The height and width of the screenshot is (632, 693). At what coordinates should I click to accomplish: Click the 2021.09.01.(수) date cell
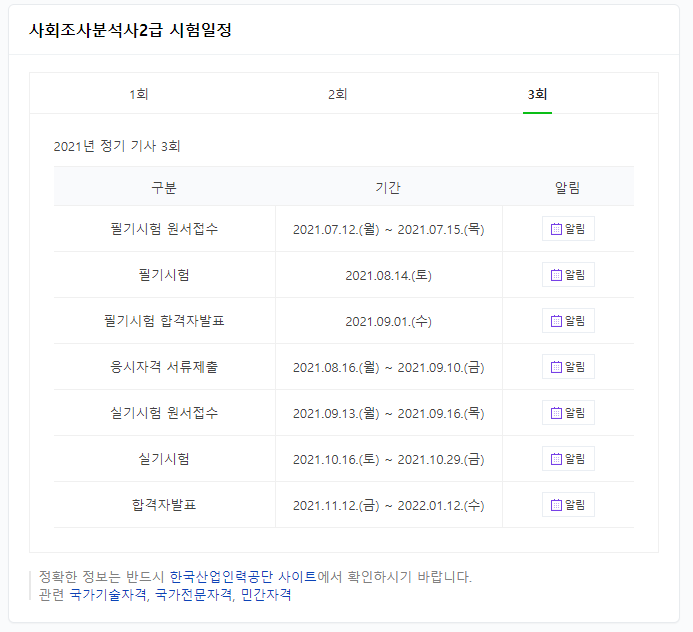point(388,321)
